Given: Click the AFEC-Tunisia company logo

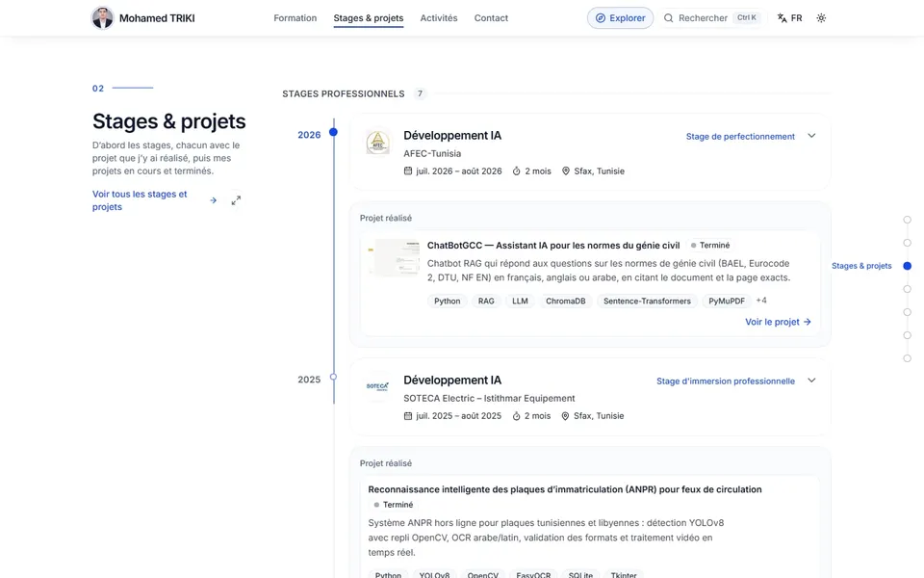Looking at the screenshot, I should [377, 143].
